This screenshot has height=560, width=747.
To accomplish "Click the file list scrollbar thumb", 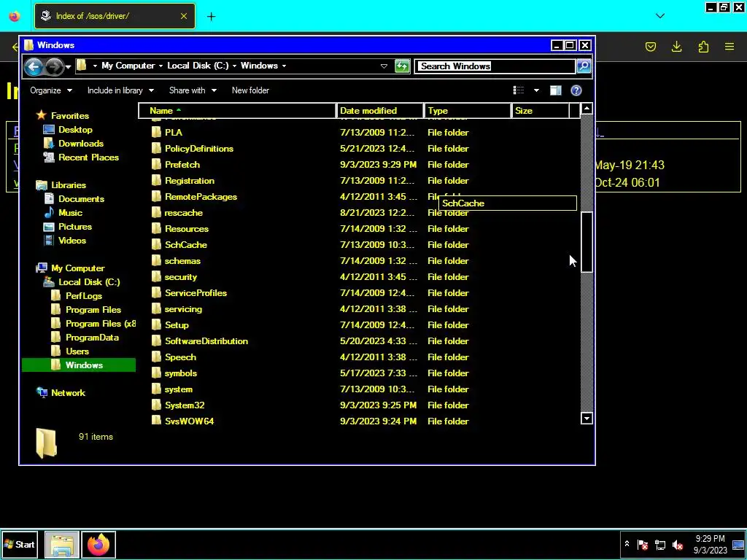I will (x=587, y=242).
